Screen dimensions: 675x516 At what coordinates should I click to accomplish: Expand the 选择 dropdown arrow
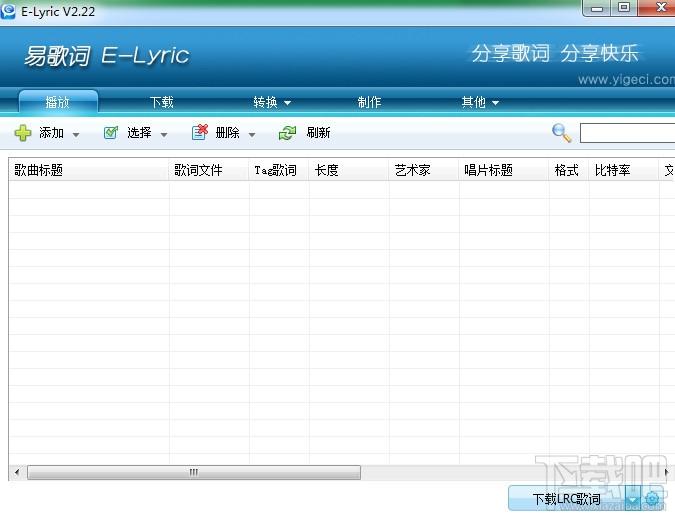tap(164, 135)
